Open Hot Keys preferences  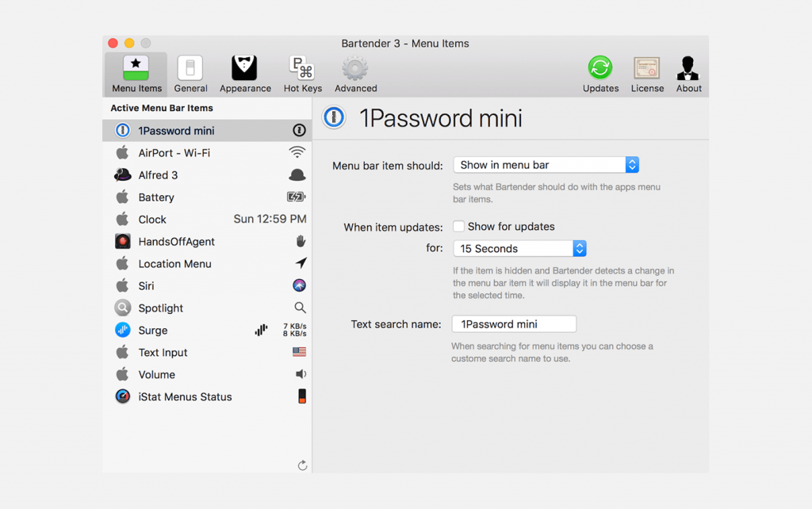(302, 74)
